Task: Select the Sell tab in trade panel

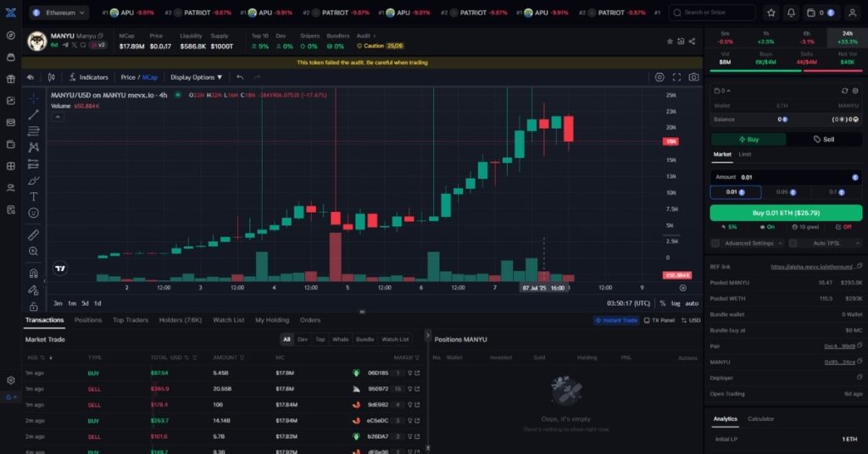Action: (x=824, y=140)
